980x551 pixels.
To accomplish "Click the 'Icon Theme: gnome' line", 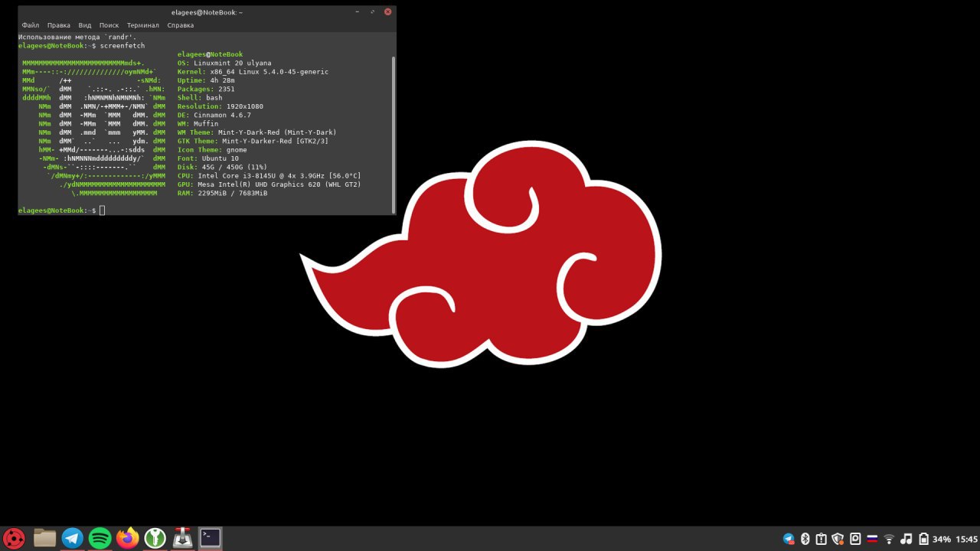I will pos(212,150).
